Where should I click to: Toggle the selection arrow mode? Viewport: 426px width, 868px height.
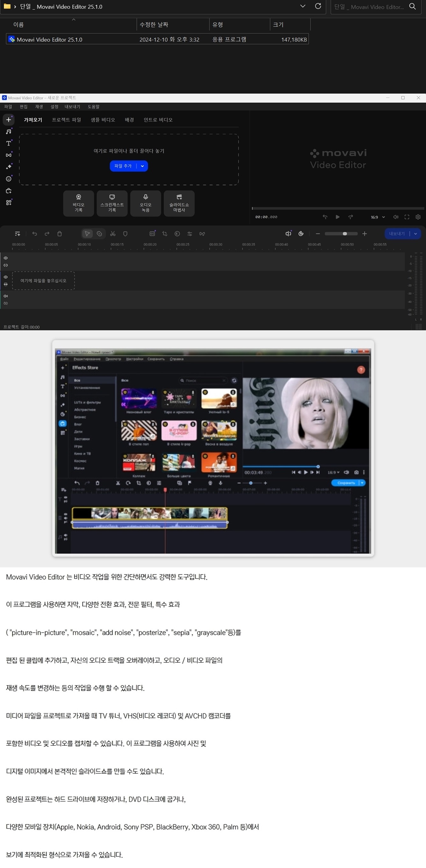pos(87,233)
